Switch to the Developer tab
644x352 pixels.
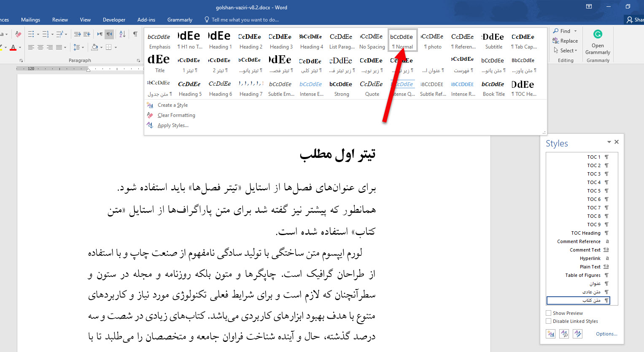click(x=114, y=20)
